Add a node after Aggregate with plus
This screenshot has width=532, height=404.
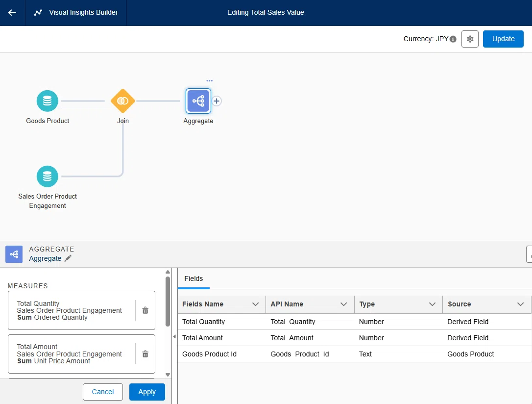(217, 101)
